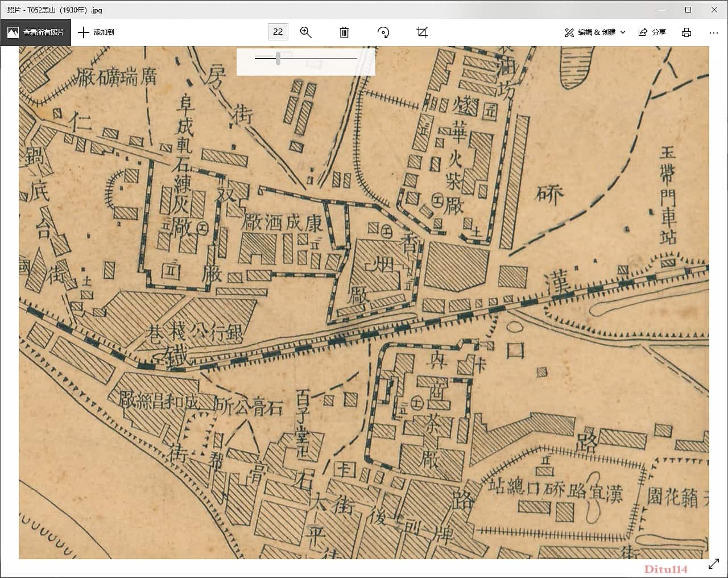This screenshot has height=578, width=728.
Task: Share the photo via 分享
Action: tap(652, 32)
